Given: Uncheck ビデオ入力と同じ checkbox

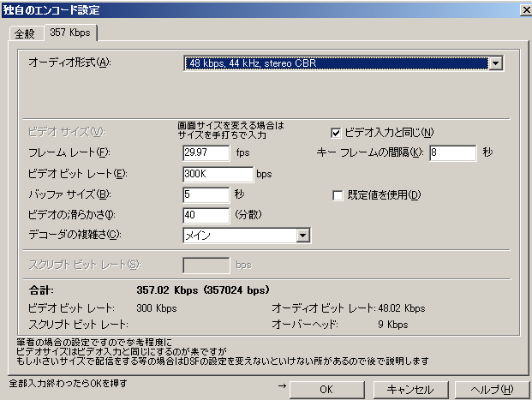Looking at the screenshot, I should (336, 133).
